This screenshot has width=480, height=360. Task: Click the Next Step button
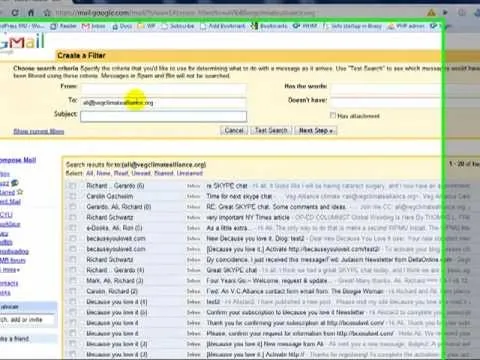316,130
